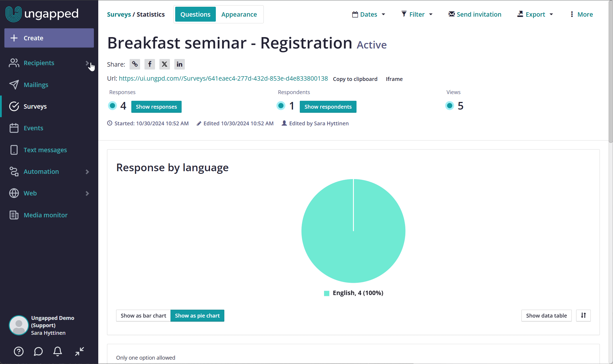Switch to the Appearance tab
Screen dimensions: 613x364
[239, 14]
